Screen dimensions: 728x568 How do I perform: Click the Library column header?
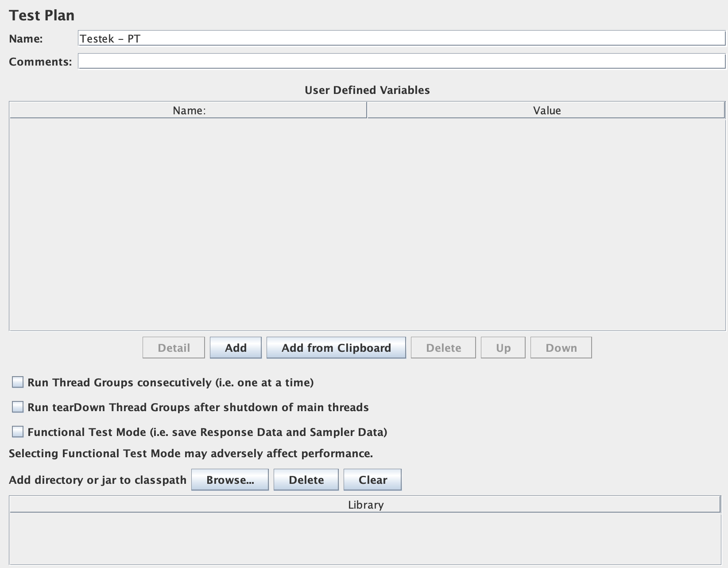365,505
